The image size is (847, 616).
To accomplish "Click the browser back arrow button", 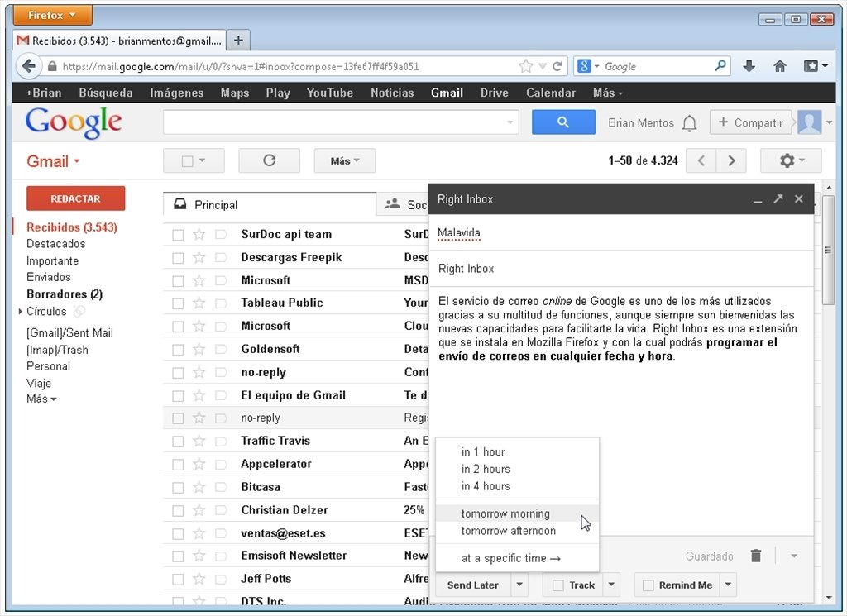I will coord(28,66).
